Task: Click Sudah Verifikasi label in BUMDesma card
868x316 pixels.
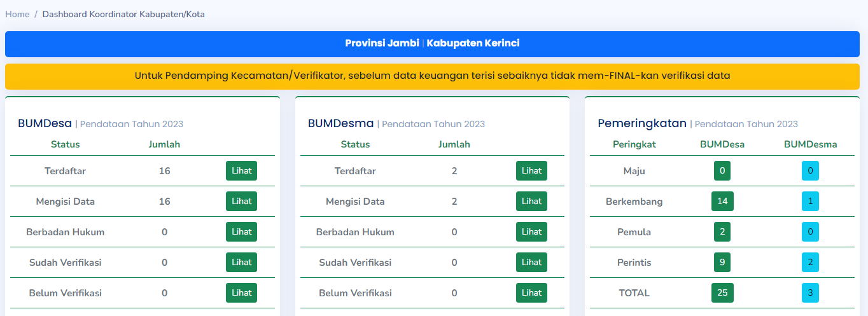Action: pos(355,263)
